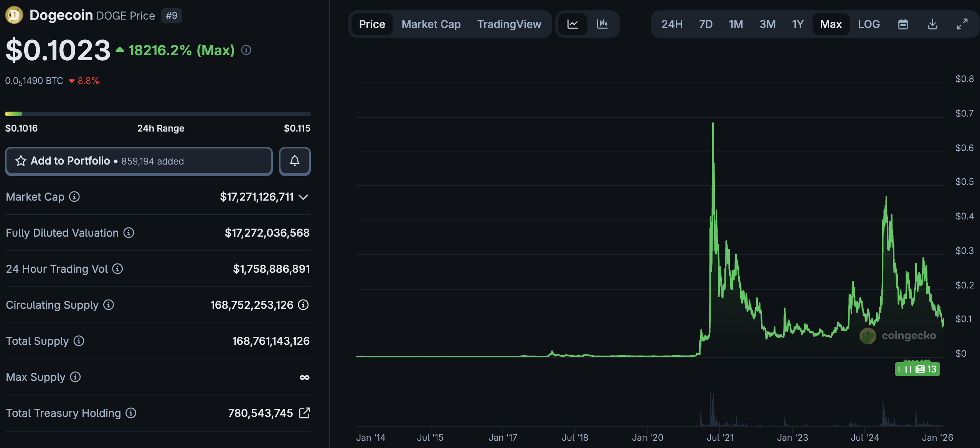Select the Price tab
Image resolution: width=980 pixels, height=448 pixels.
click(x=372, y=24)
